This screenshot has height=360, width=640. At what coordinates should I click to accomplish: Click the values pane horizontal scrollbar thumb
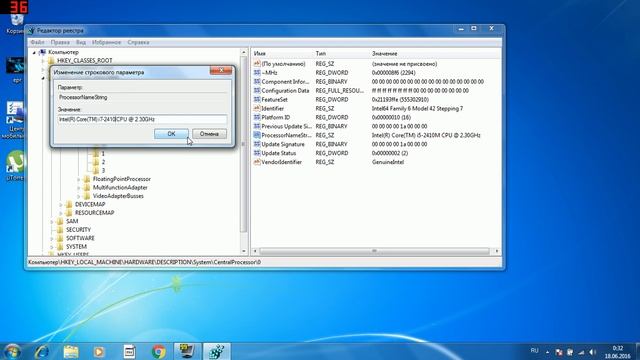click(x=374, y=251)
